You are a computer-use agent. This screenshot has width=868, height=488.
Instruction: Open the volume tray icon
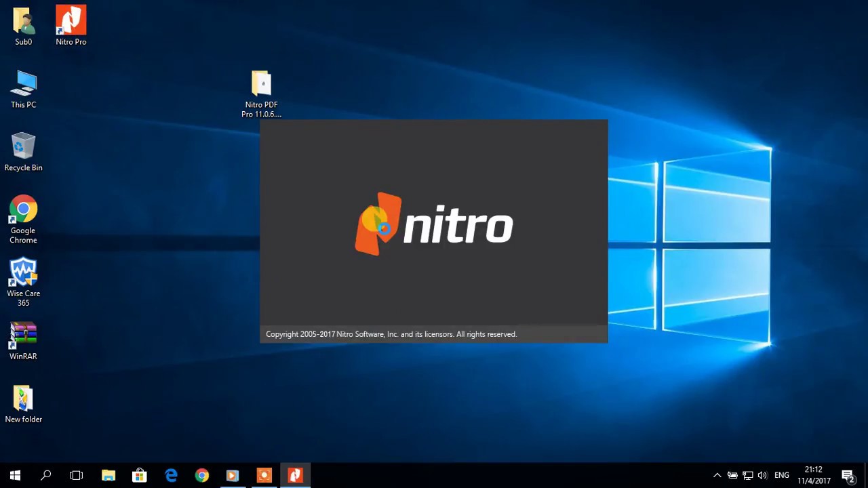coord(762,475)
